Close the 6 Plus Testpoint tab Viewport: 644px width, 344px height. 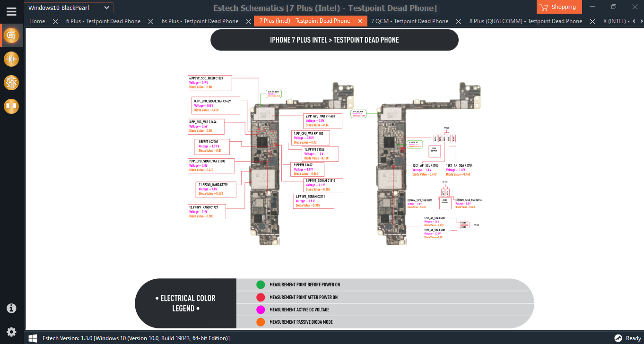point(151,21)
